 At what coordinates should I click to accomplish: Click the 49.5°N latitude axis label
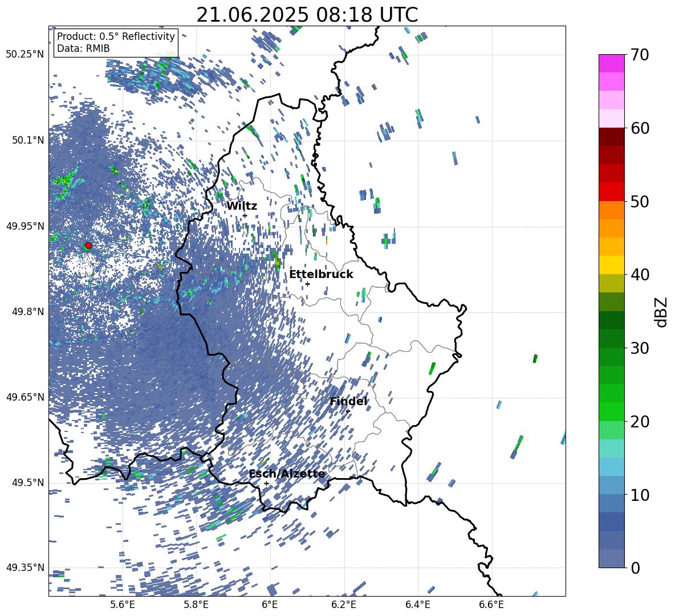click(28, 483)
